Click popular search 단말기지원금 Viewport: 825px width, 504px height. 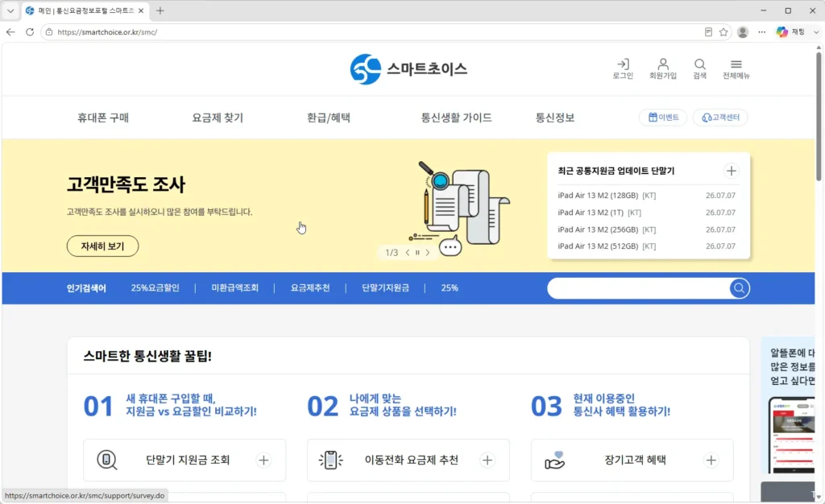385,288
